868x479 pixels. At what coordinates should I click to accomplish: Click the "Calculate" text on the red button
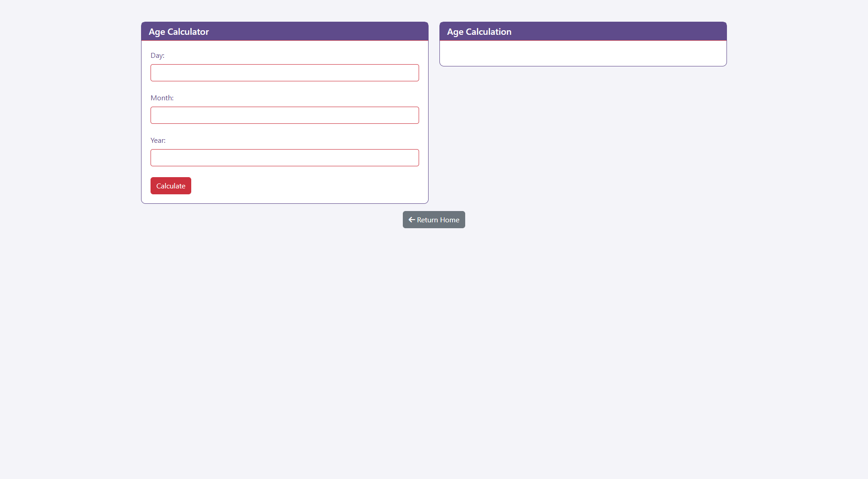tap(171, 186)
